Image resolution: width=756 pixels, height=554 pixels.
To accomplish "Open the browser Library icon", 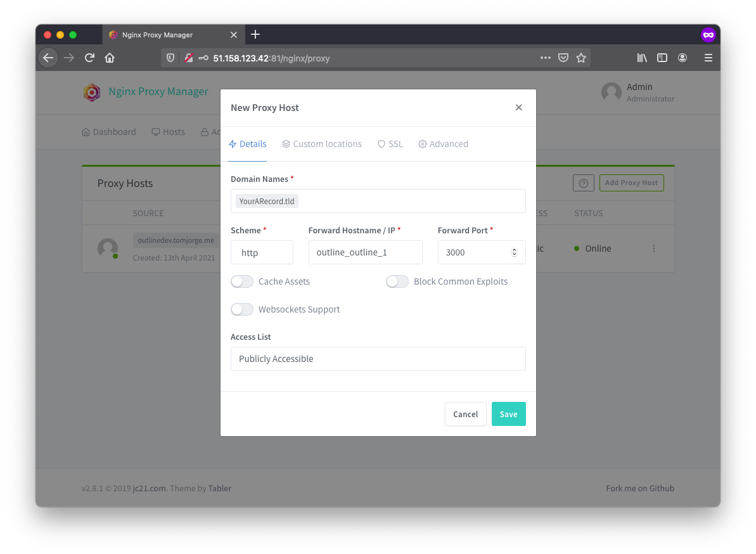I will [642, 58].
